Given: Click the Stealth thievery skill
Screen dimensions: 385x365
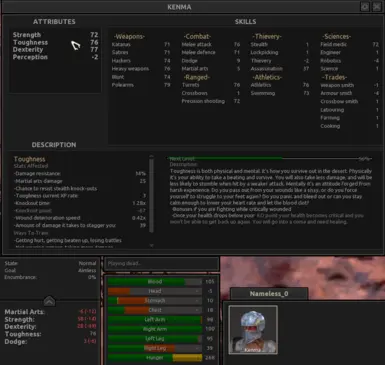Looking at the screenshot, I should click(x=280, y=44).
